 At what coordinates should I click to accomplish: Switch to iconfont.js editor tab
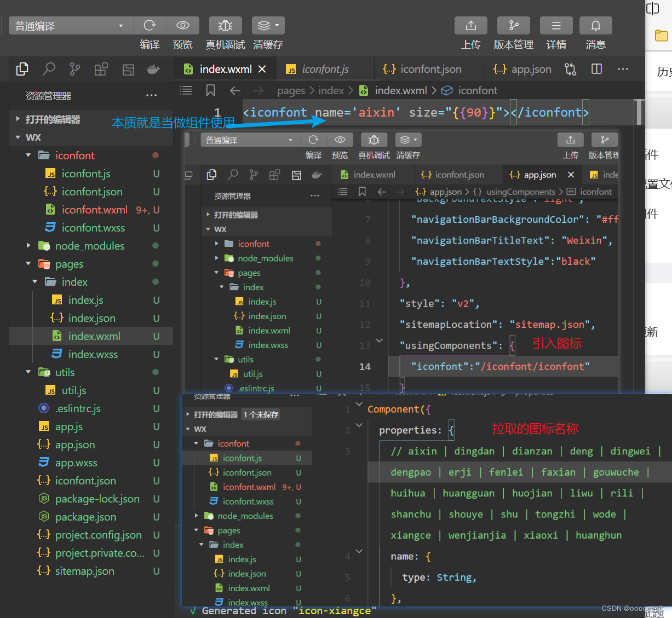[x=325, y=69]
